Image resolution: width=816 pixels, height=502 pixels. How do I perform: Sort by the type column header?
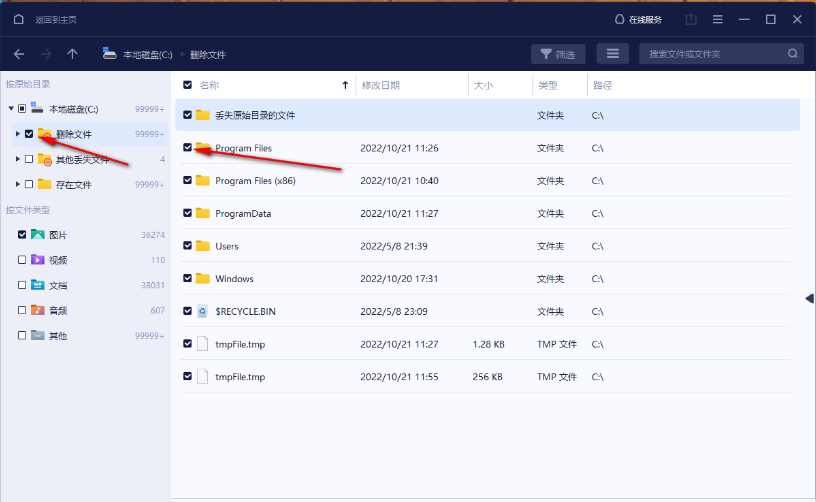tap(547, 85)
